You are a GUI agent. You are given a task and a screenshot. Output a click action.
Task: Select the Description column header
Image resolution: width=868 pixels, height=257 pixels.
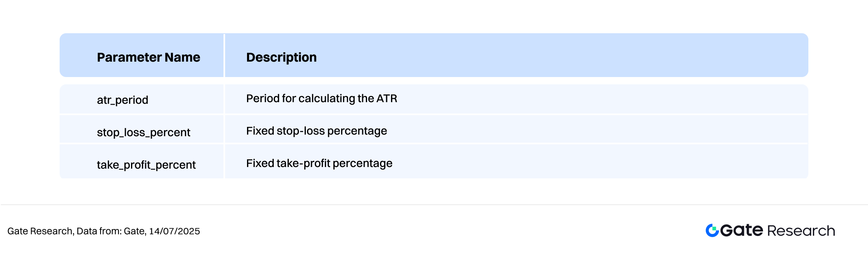point(281,57)
